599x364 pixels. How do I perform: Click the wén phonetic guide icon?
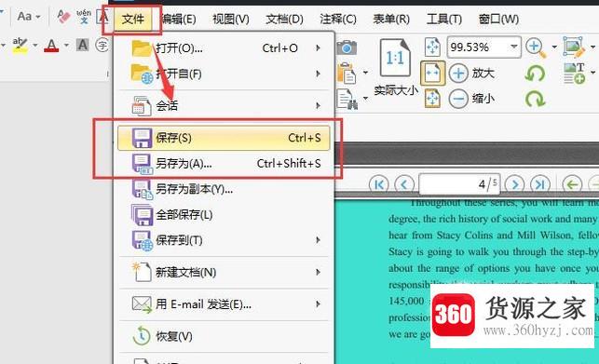[x=84, y=17]
